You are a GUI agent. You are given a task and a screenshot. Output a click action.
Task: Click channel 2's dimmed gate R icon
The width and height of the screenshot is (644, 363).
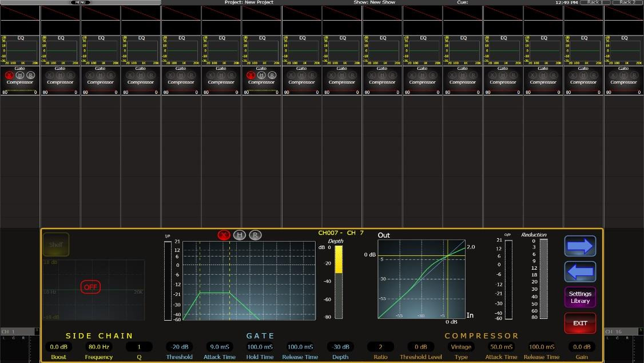pyautogui.click(x=71, y=76)
